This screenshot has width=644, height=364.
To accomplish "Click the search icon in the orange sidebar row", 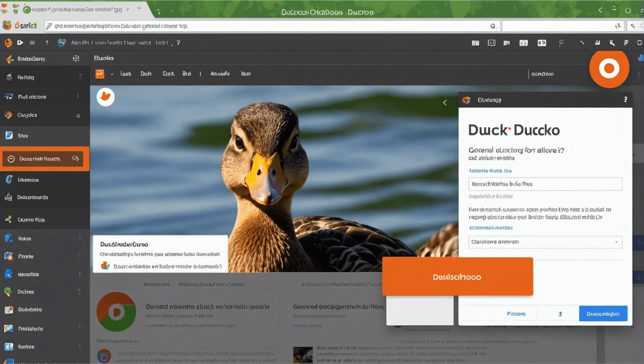I will (x=75, y=158).
